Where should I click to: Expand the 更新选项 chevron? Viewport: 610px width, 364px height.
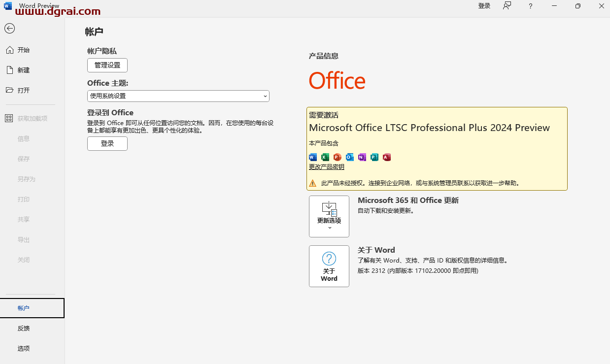coord(329,228)
